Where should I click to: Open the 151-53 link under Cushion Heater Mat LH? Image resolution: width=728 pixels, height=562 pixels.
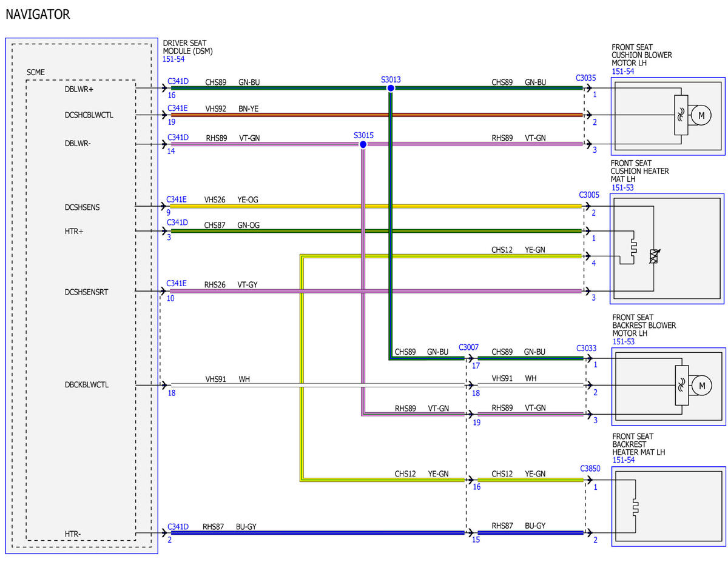pos(622,188)
